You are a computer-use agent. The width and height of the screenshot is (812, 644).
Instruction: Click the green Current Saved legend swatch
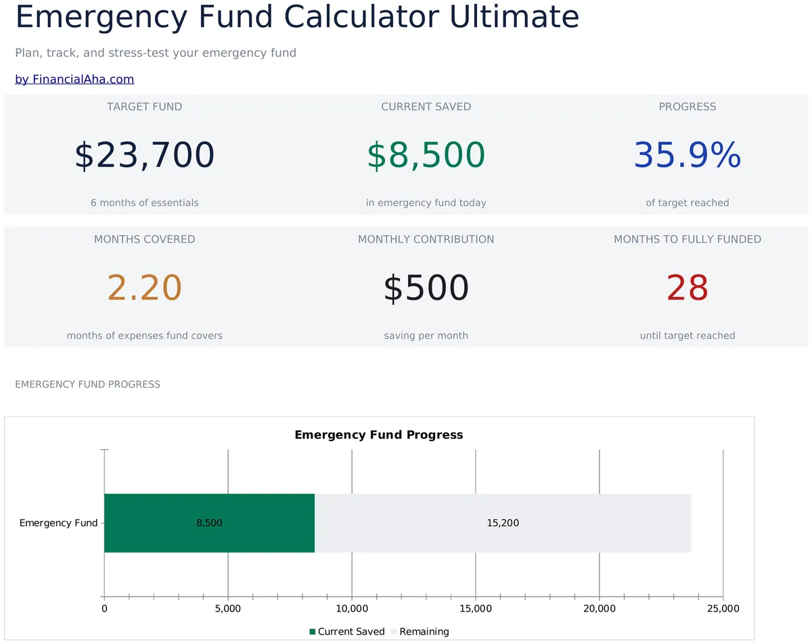(313, 632)
